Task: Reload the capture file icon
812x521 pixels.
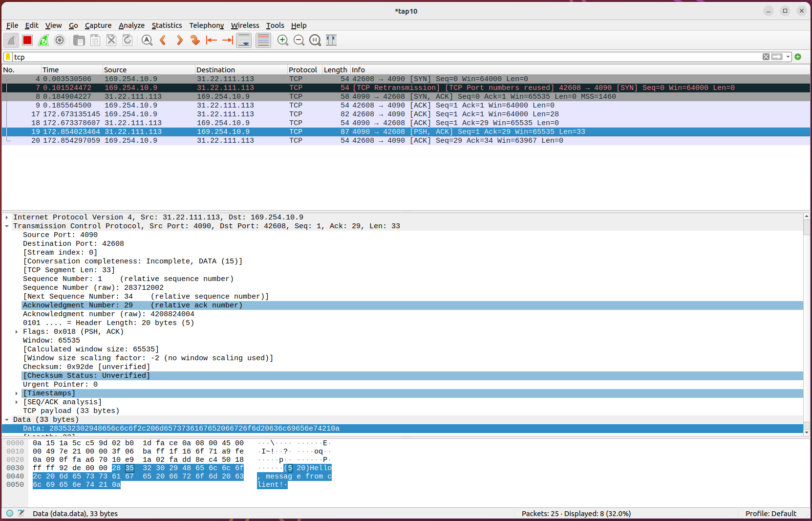Action: point(128,40)
